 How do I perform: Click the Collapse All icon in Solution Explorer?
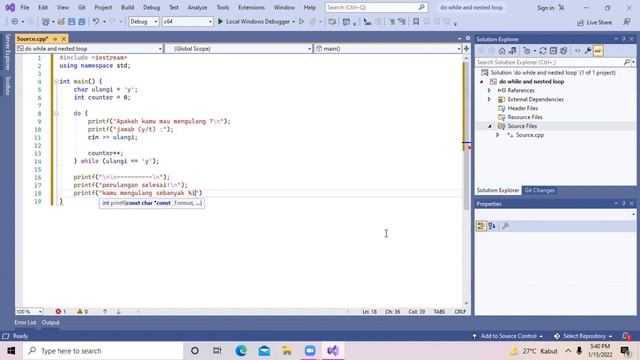click(x=553, y=51)
